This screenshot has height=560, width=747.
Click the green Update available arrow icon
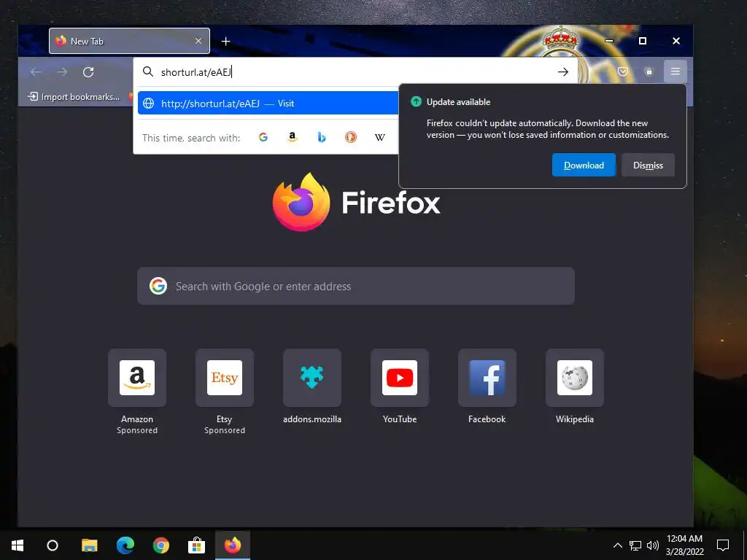click(x=416, y=101)
